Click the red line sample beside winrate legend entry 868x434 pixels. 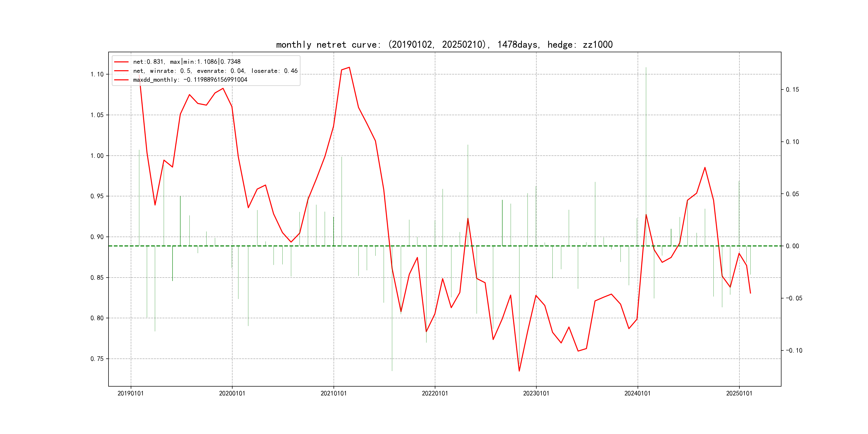[x=121, y=71]
